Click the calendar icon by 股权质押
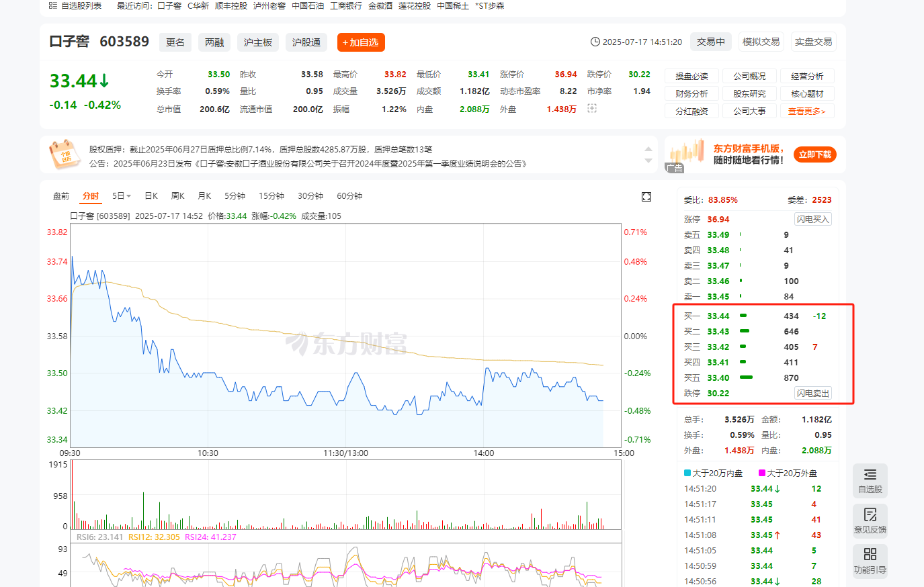The width and height of the screenshot is (924, 587). coord(65,154)
